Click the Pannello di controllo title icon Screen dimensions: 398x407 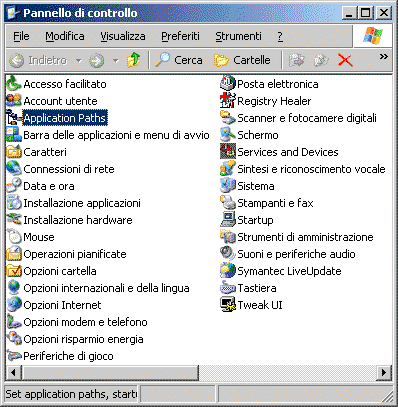coord(13,13)
